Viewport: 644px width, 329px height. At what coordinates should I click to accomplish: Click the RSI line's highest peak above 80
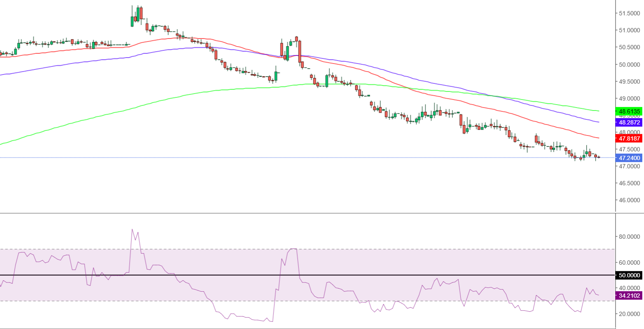pos(132,230)
